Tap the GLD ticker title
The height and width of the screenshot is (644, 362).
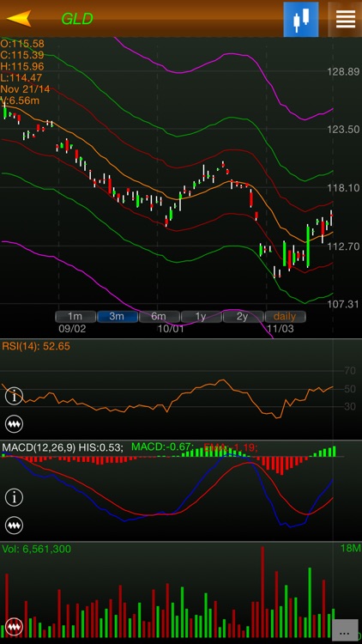click(x=77, y=19)
